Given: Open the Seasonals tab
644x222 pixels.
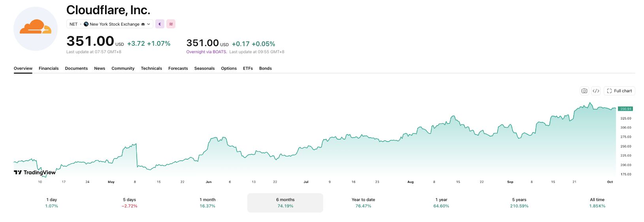Looking at the screenshot, I should tap(204, 68).
